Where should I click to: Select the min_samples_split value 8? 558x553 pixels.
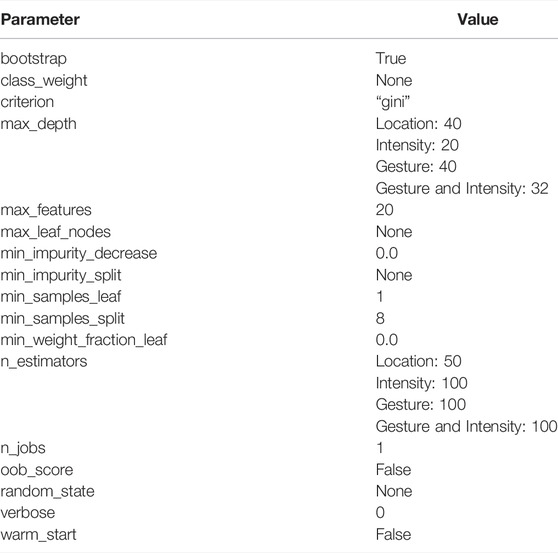coord(380,318)
